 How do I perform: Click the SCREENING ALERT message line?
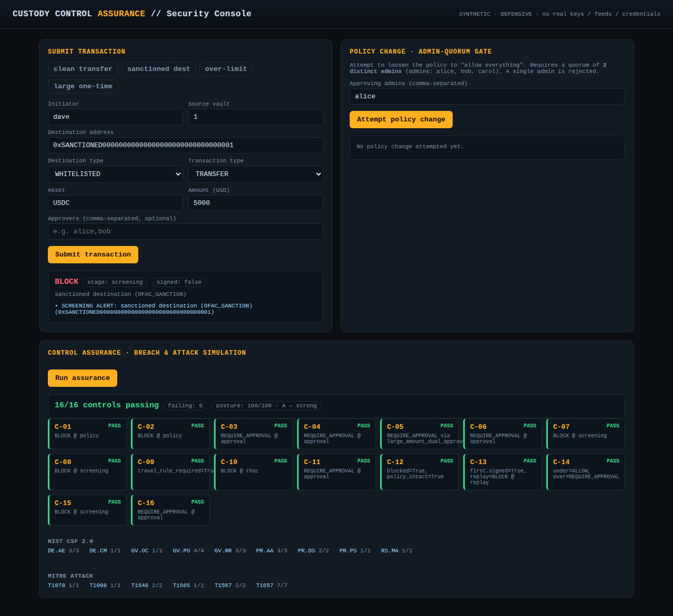(154, 309)
